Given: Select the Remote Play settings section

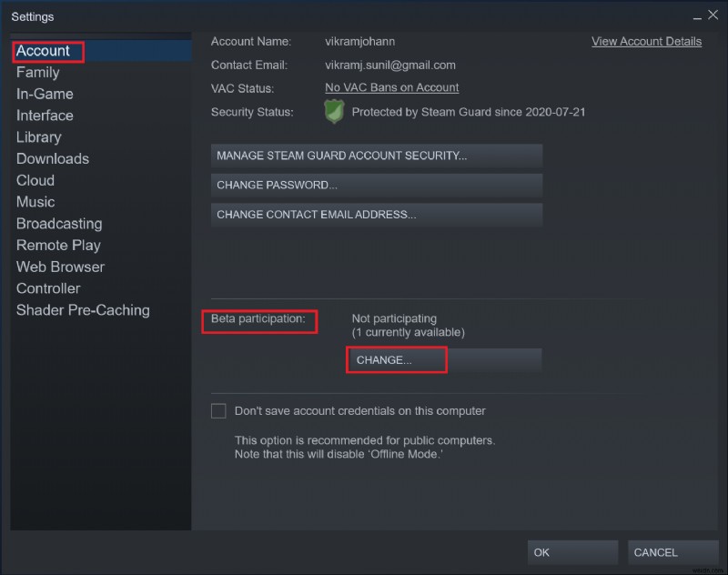Looking at the screenshot, I should [57, 245].
